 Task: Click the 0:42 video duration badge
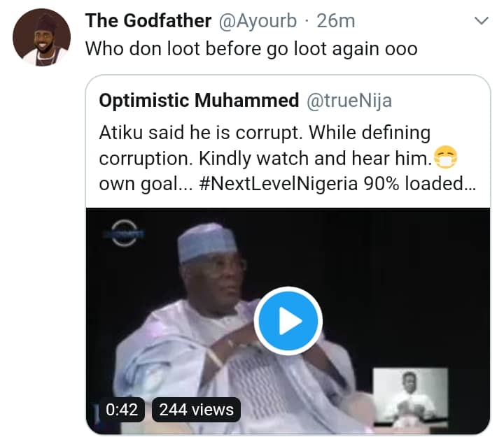click(x=122, y=409)
